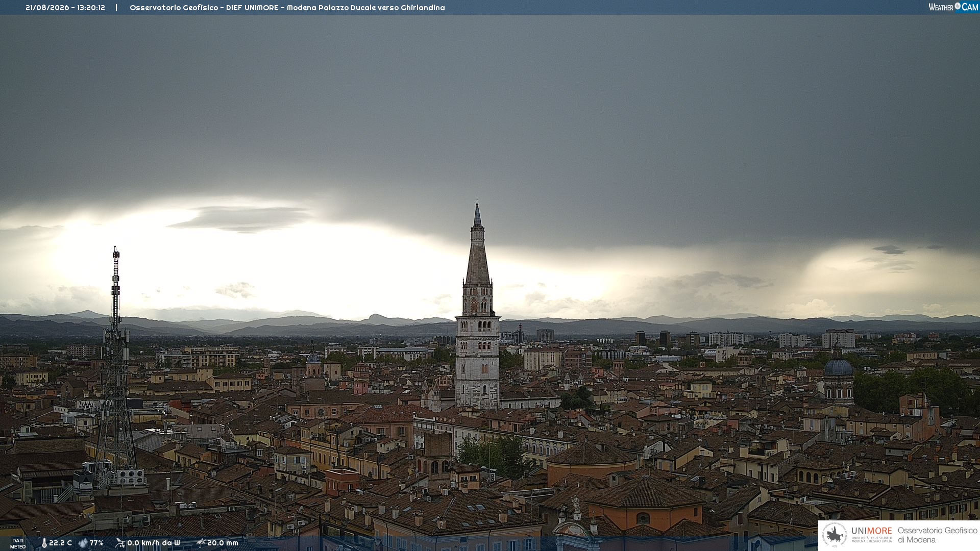Click the rain umbrella precipitation icon
This screenshot has height=551, width=980.
(x=201, y=543)
